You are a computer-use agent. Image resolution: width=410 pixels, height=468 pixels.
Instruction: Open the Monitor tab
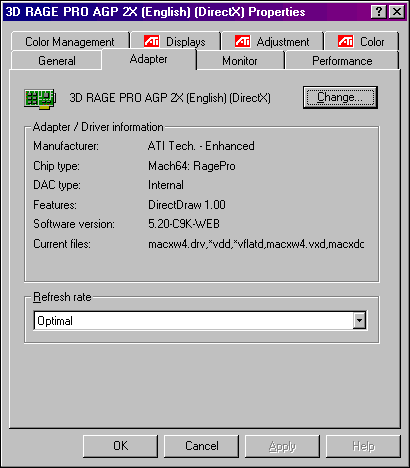coord(240,61)
